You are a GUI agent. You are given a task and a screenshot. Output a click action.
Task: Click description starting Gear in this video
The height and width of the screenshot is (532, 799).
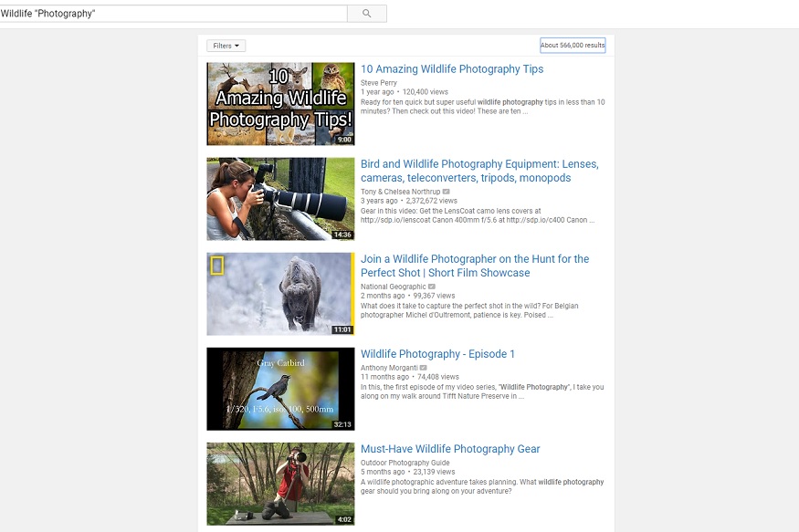478,216
